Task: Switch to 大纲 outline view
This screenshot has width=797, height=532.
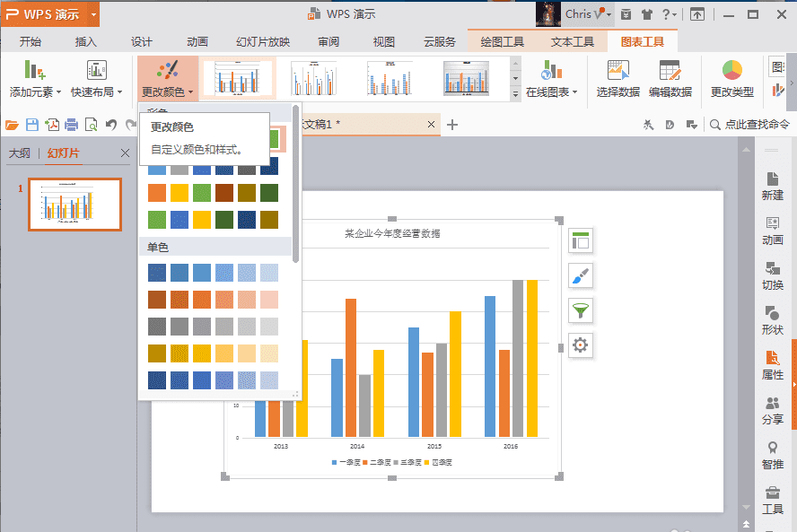Action: click(x=20, y=153)
